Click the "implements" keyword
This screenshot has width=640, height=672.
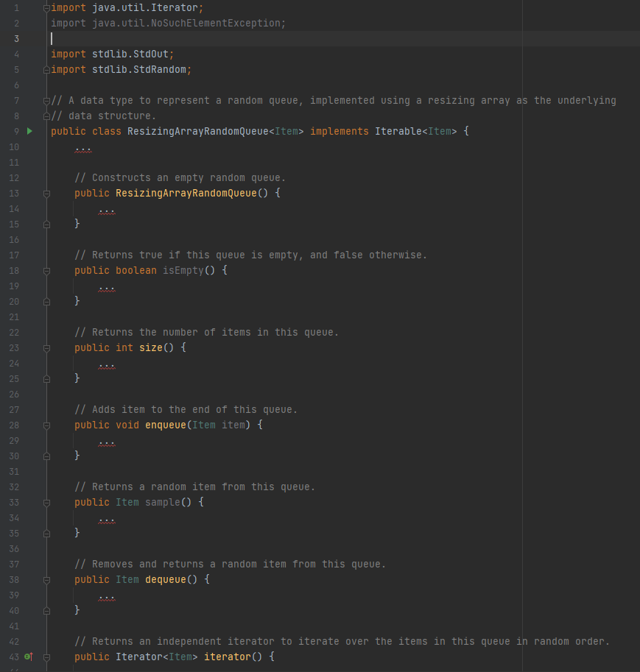340,131
